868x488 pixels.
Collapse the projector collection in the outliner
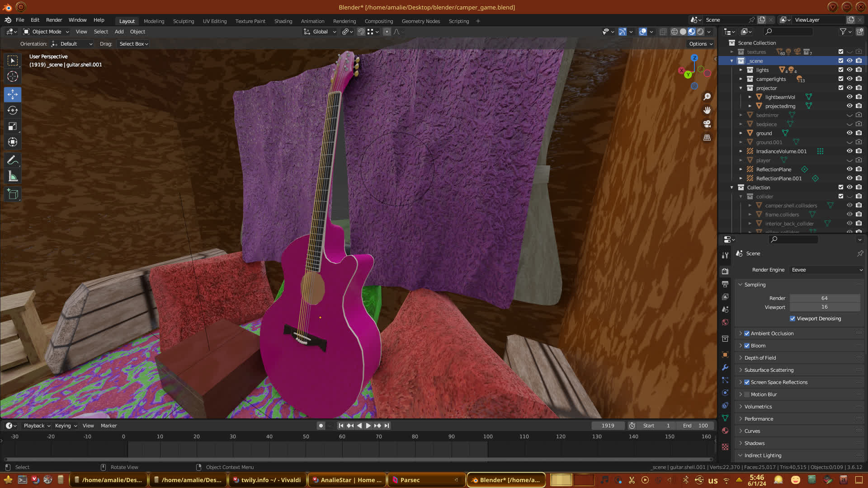741,88
